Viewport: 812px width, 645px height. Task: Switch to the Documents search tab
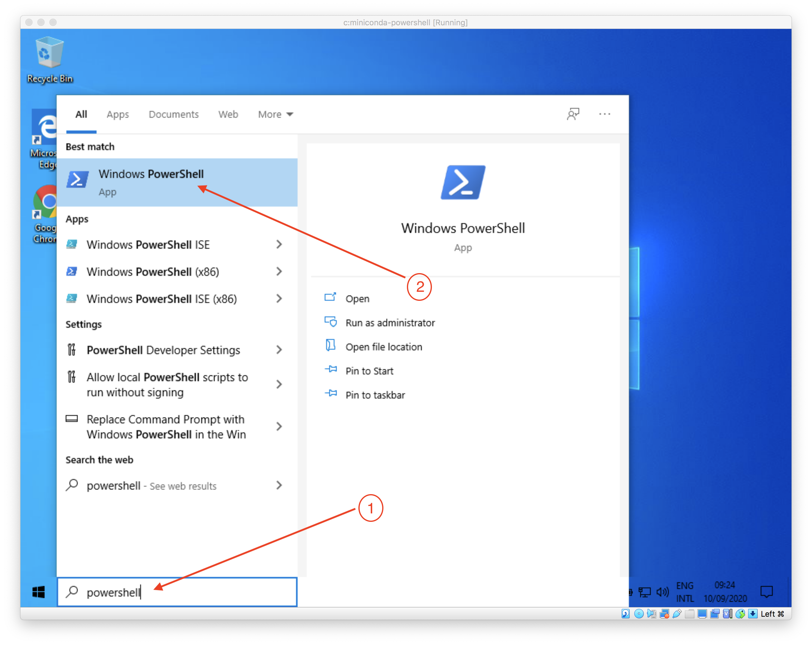173,114
